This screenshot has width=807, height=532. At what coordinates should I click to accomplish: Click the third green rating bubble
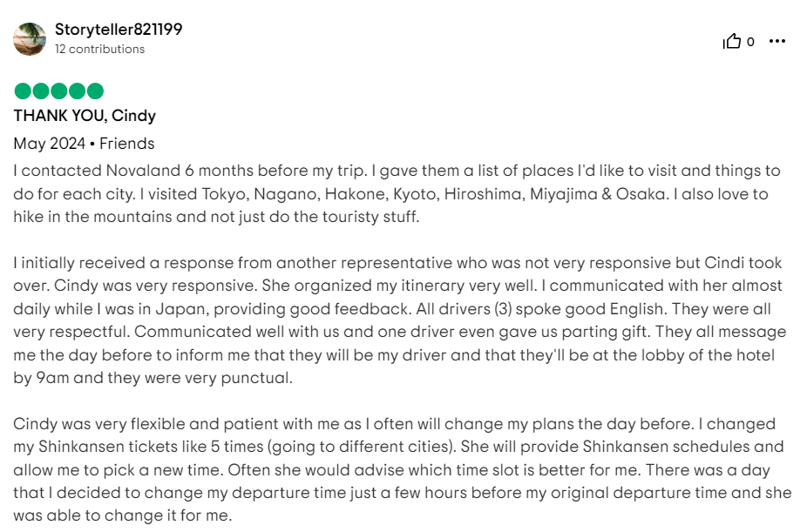pyautogui.click(x=58, y=91)
